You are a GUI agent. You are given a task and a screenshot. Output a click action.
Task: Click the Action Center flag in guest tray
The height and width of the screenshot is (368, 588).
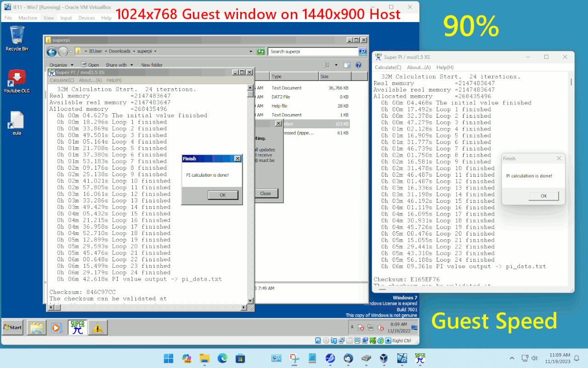[361, 328]
